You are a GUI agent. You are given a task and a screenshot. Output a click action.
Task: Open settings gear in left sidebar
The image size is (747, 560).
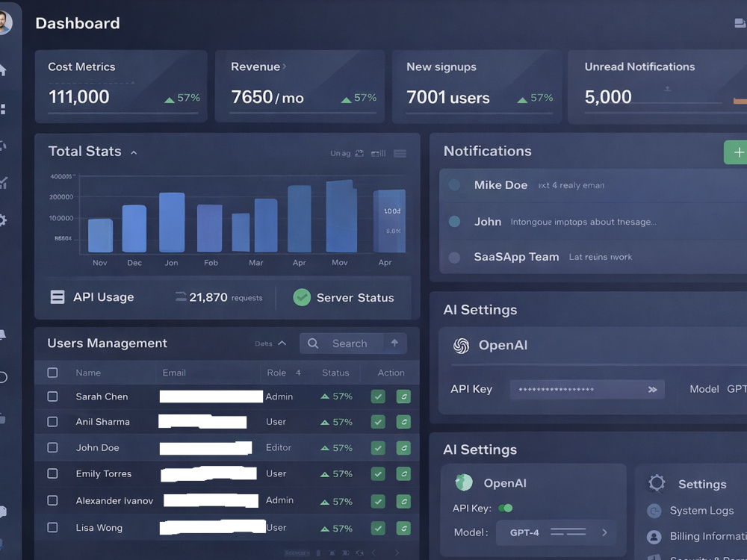(x=2, y=220)
